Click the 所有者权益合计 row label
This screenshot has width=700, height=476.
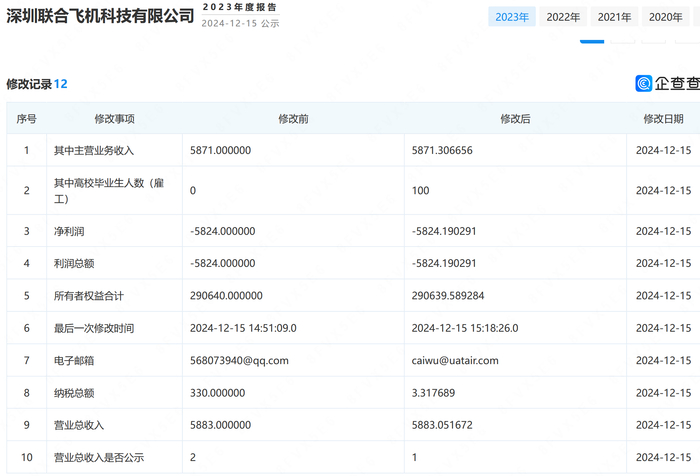point(89,296)
